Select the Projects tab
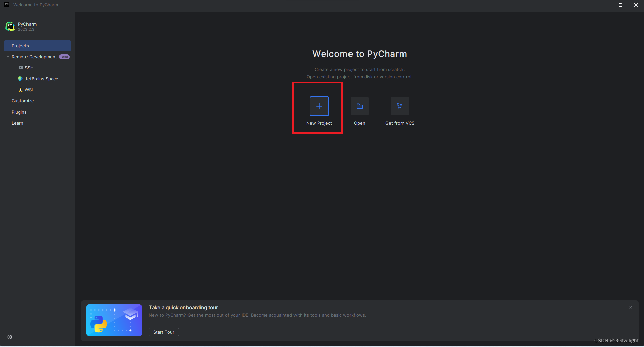The width and height of the screenshot is (644, 347). [38, 46]
